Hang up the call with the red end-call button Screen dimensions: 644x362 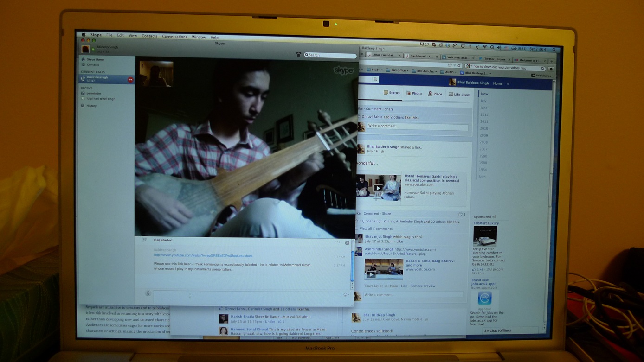pos(130,80)
